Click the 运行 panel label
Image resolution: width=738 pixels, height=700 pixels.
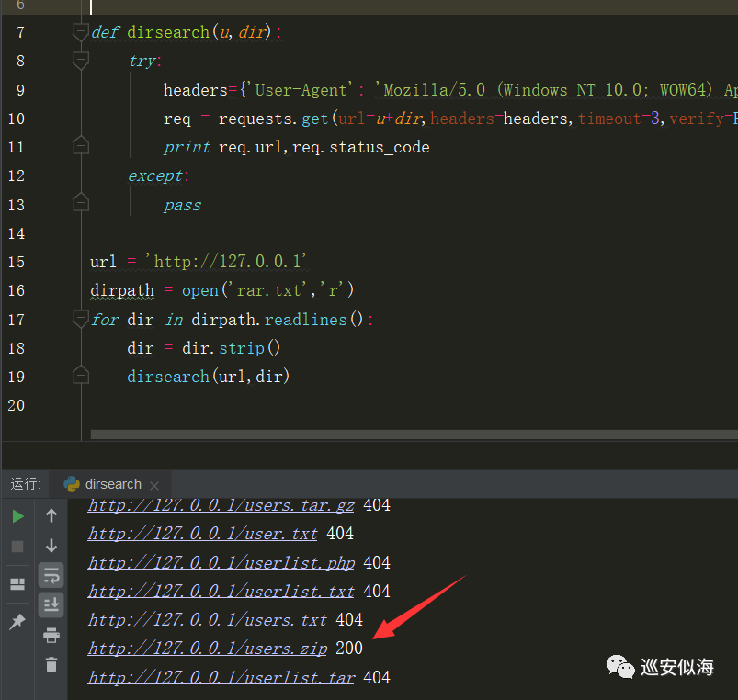pos(26,484)
